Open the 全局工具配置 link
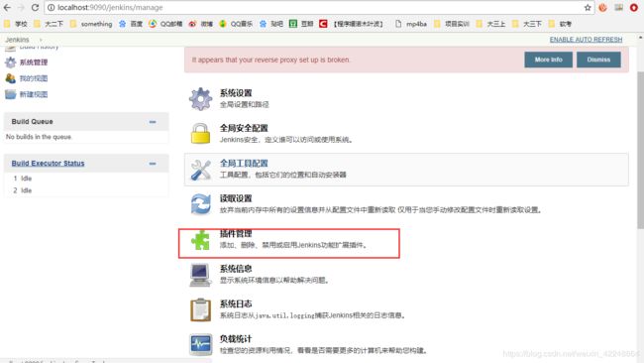Viewport: 644px width, 363px height. 244,164
